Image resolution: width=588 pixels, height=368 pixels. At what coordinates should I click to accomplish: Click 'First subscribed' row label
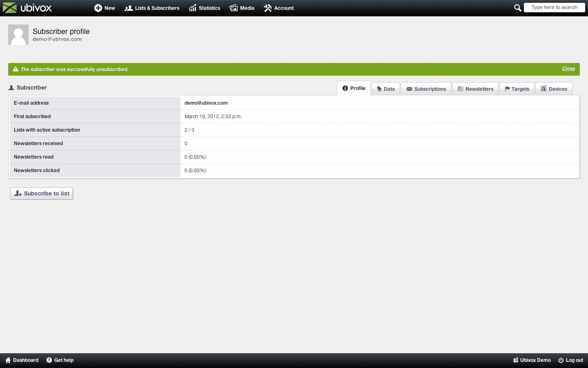[x=32, y=117]
